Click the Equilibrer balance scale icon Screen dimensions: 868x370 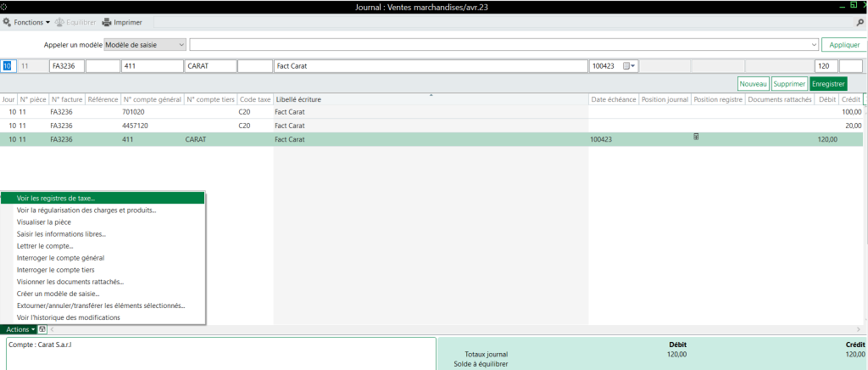(x=59, y=22)
